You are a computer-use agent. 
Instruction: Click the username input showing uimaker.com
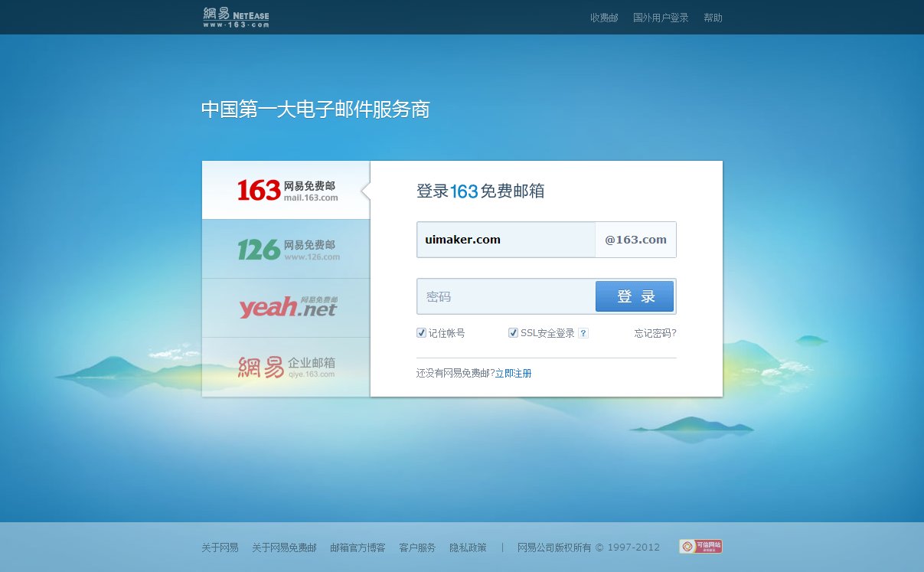[x=505, y=239]
